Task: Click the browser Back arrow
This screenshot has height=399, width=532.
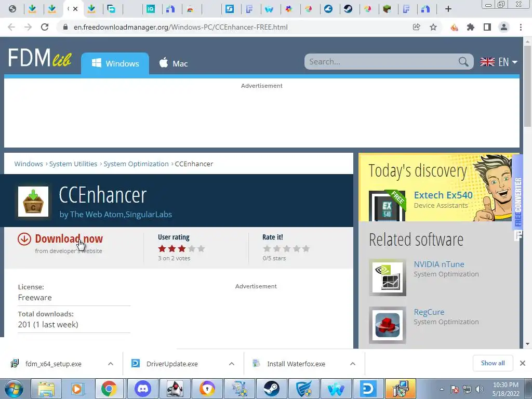Action: 11,27
